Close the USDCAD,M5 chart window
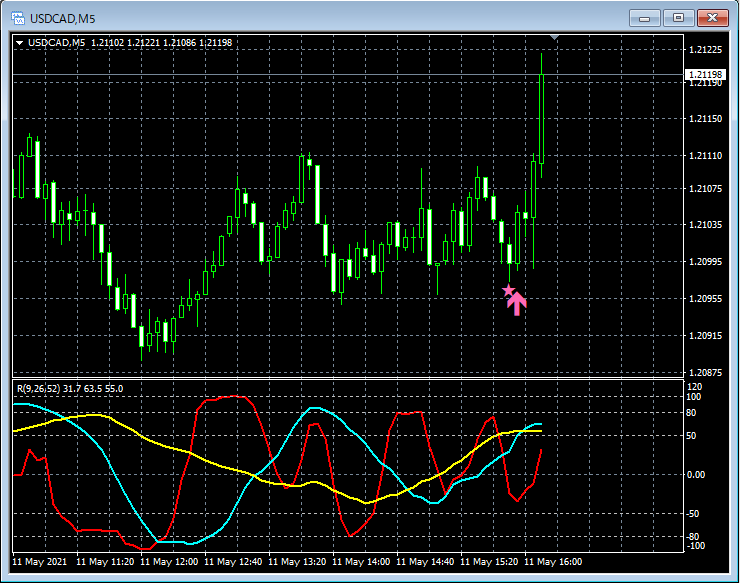 713,18
